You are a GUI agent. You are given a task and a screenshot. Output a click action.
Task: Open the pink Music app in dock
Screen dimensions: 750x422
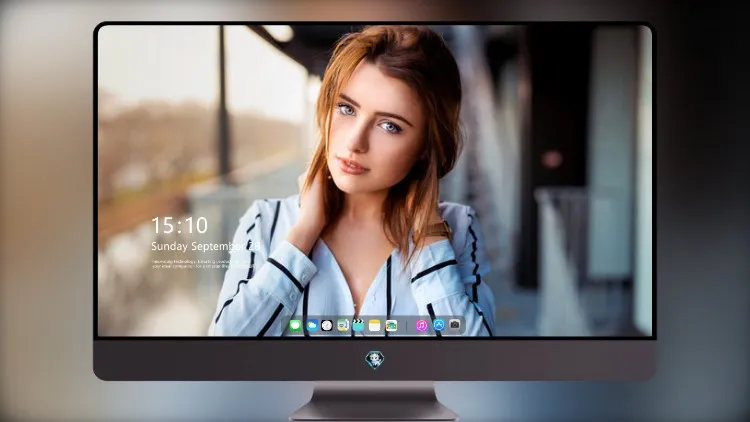tap(421, 326)
